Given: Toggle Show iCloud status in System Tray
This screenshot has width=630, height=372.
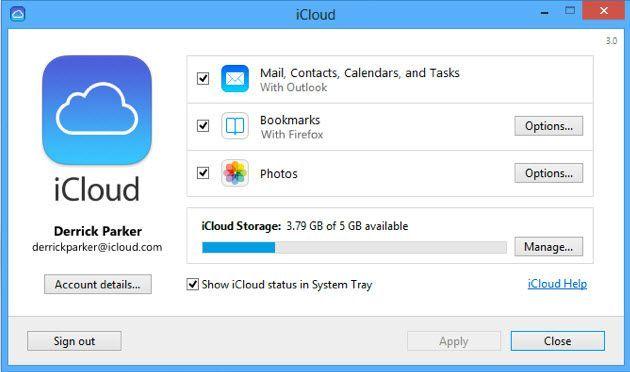Looking at the screenshot, I should 192,284.
